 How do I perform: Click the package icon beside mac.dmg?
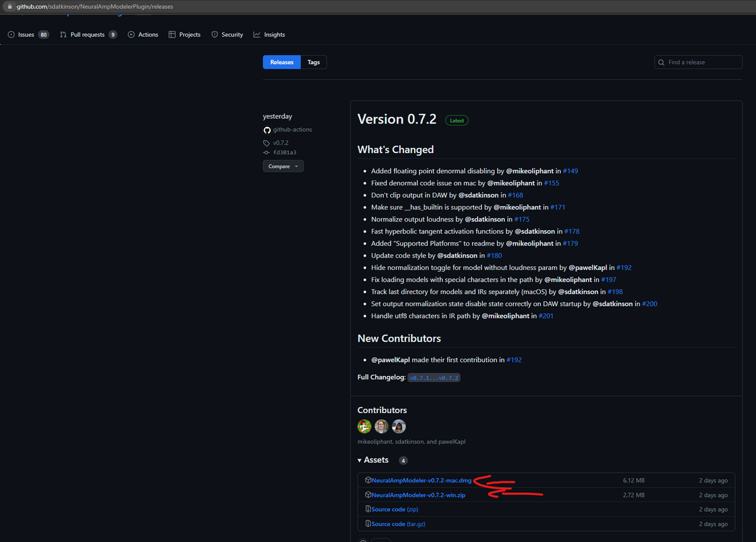(x=368, y=480)
